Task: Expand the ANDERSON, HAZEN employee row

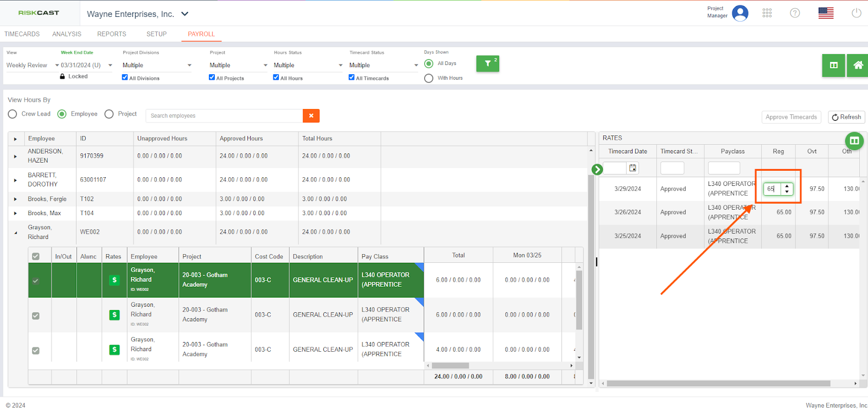Action: pos(15,156)
